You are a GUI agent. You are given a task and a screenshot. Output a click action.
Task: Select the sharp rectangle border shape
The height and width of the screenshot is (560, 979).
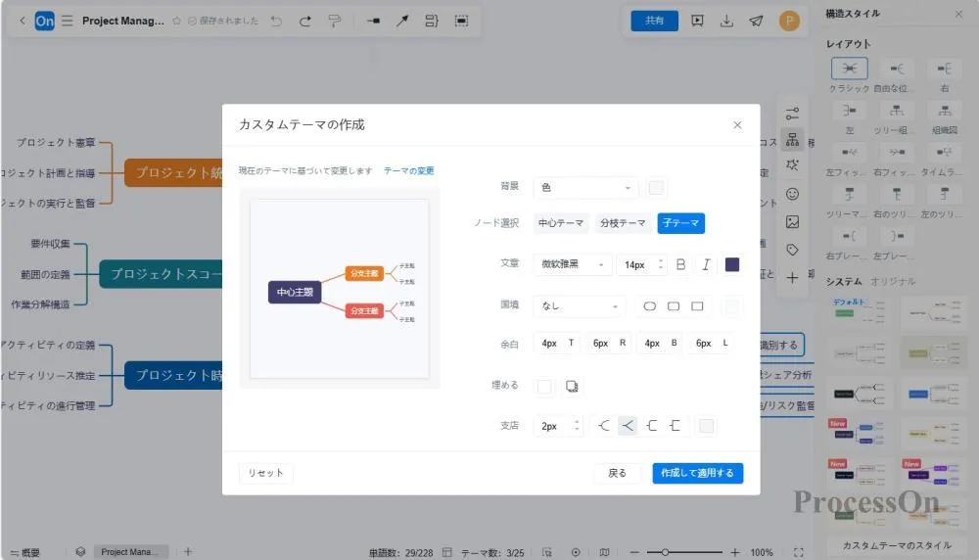pos(697,306)
